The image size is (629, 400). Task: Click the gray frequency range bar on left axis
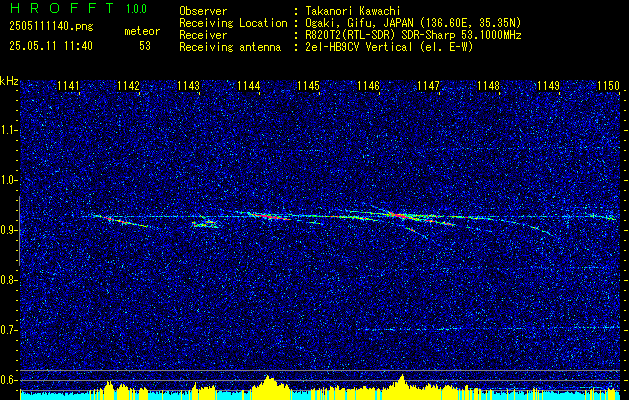[x=19, y=231]
